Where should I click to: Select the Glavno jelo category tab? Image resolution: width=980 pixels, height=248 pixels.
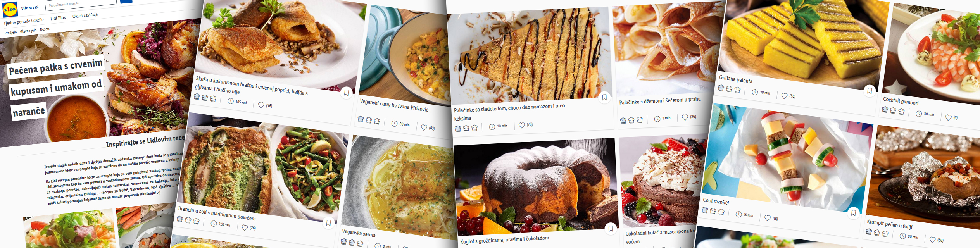click(28, 31)
